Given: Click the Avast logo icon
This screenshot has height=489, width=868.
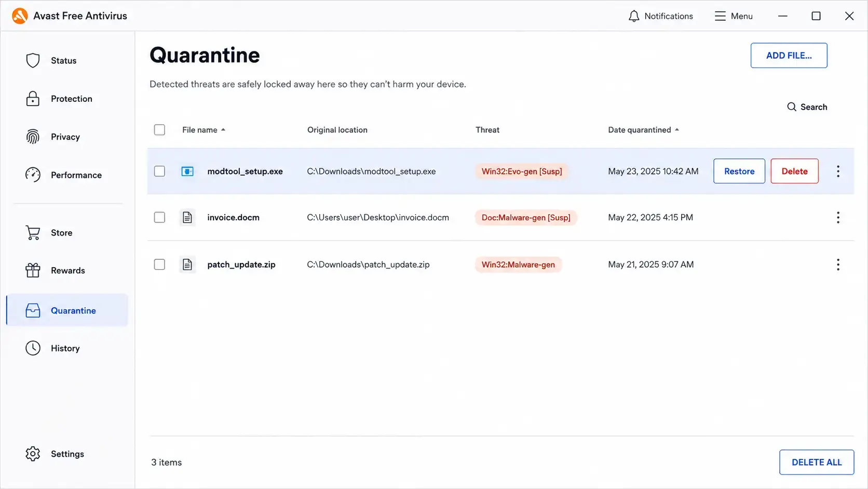Looking at the screenshot, I should [x=20, y=16].
